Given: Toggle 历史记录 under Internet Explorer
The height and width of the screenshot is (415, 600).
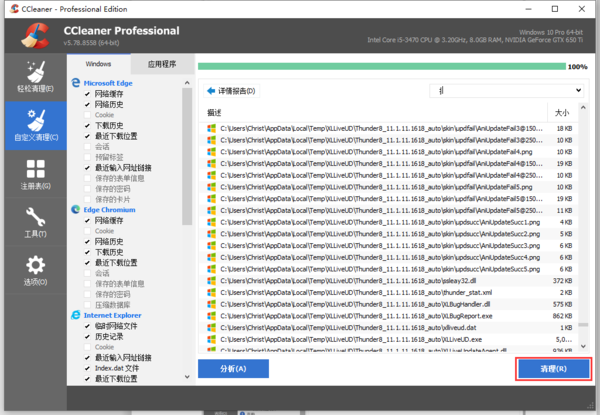Looking at the screenshot, I should (x=88, y=337).
